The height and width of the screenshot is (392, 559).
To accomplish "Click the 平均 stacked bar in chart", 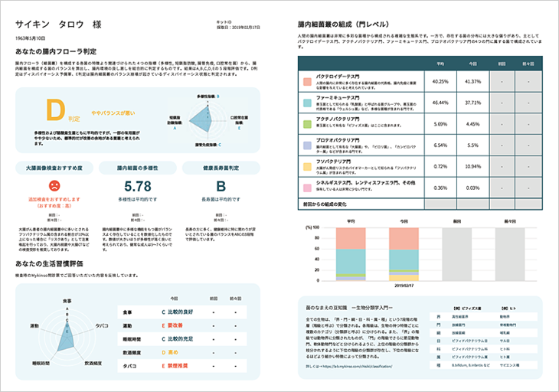I will (351, 254).
